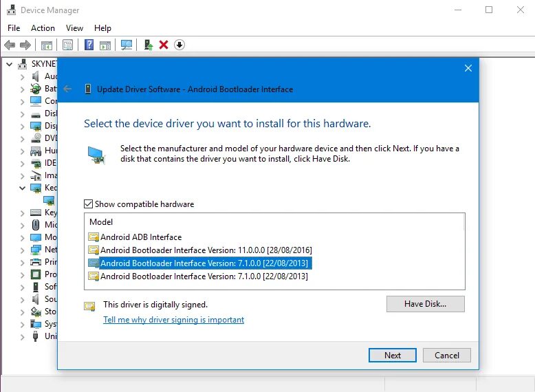Image resolution: width=535 pixels, height=392 pixels.
Task: Click the Storage controllers icon in tree
Action: (36, 312)
